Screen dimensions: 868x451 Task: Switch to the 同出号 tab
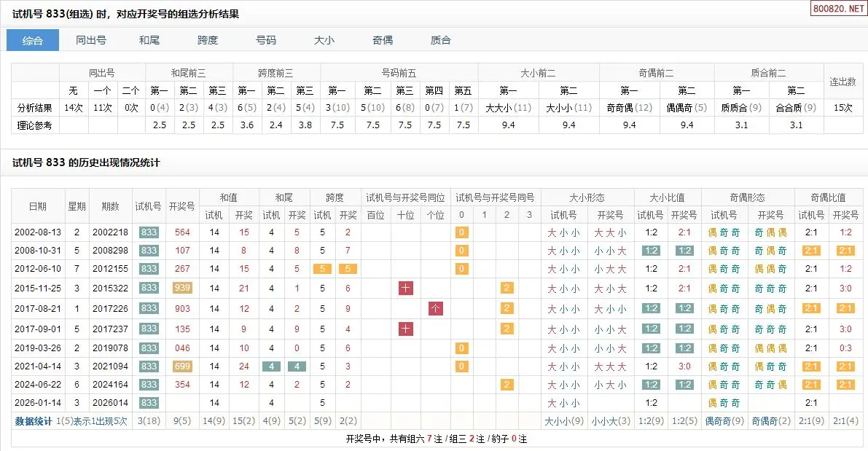coord(91,40)
